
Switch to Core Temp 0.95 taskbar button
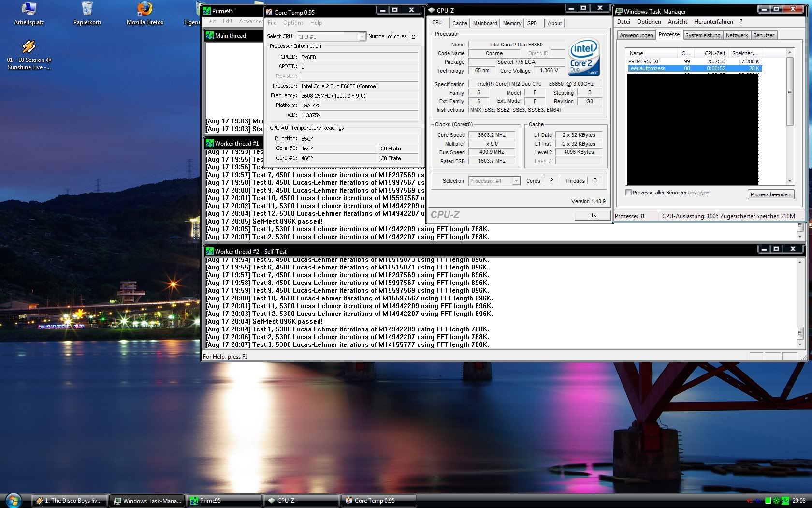pos(379,501)
